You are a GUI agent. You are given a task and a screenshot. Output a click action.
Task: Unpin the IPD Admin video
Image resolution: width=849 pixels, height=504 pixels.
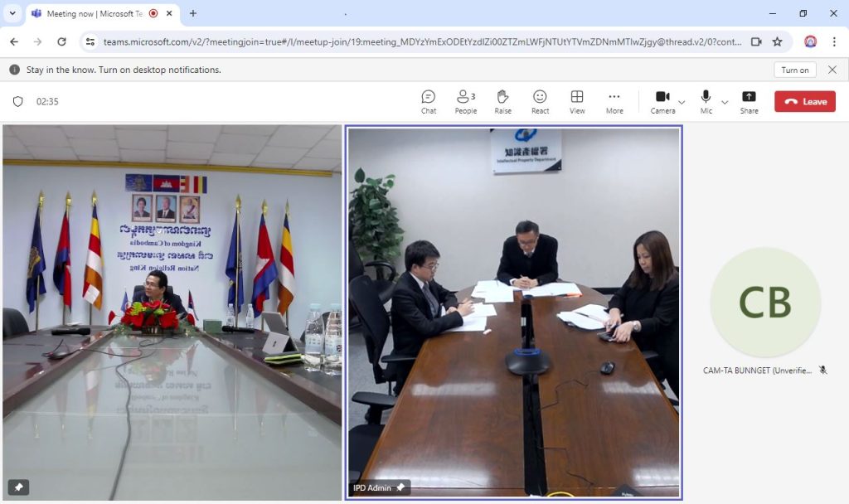(x=400, y=487)
